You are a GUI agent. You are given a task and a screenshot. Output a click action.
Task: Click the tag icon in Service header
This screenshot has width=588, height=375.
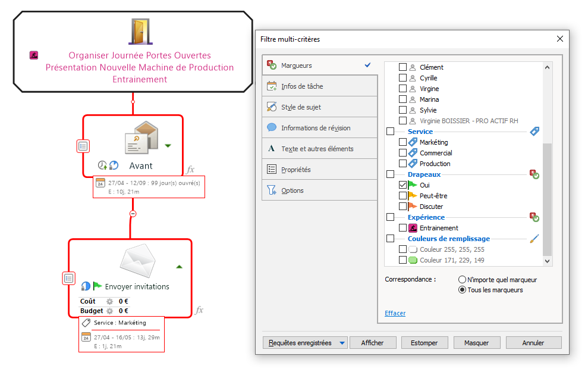click(534, 132)
